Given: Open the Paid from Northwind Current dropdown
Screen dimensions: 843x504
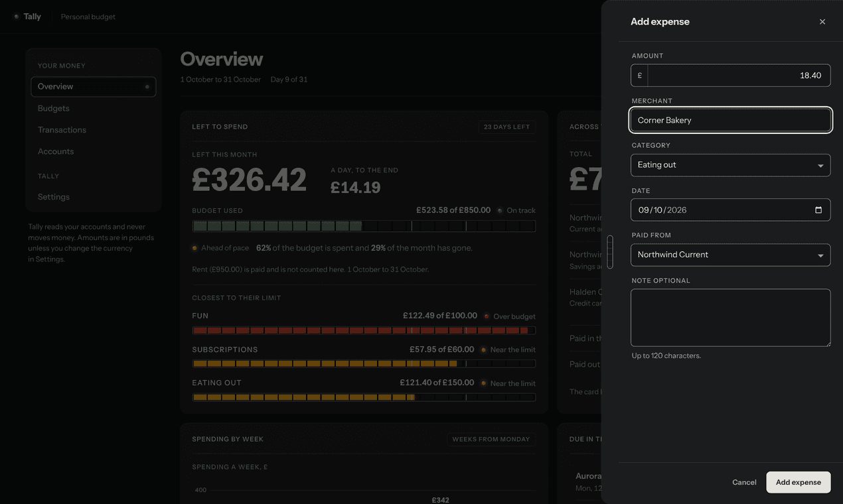Looking at the screenshot, I should pos(730,255).
